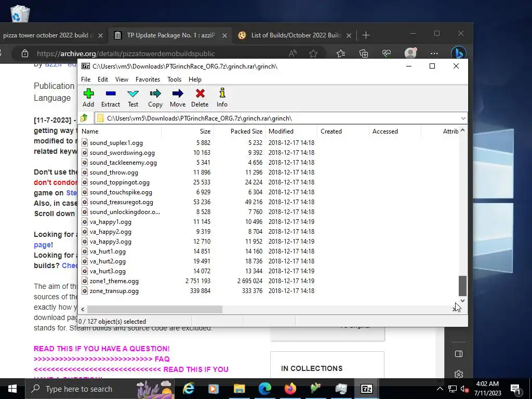Click vertical scrollbar thumb in file list

click(462, 286)
